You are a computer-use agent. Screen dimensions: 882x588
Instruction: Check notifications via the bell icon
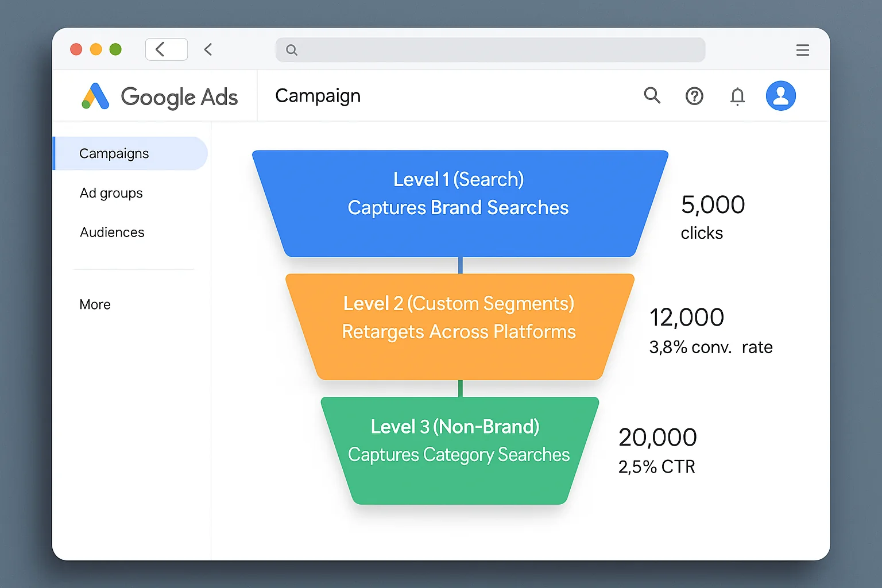point(737,96)
